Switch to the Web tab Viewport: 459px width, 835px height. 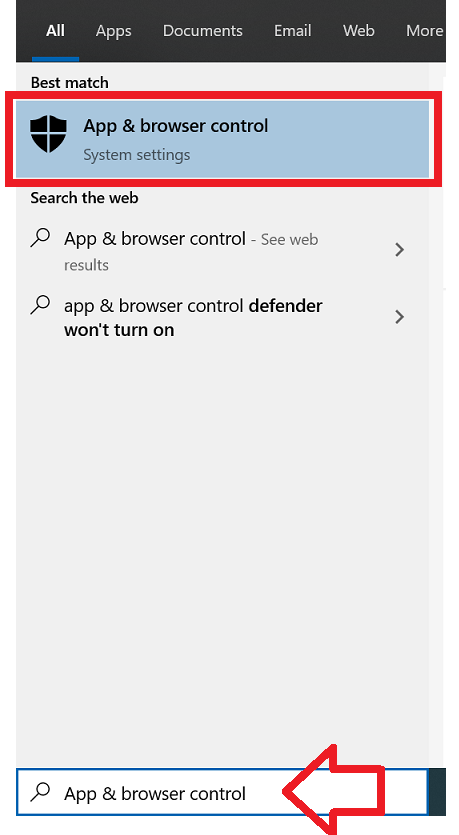pyautogui.click(x=359, y=31)
